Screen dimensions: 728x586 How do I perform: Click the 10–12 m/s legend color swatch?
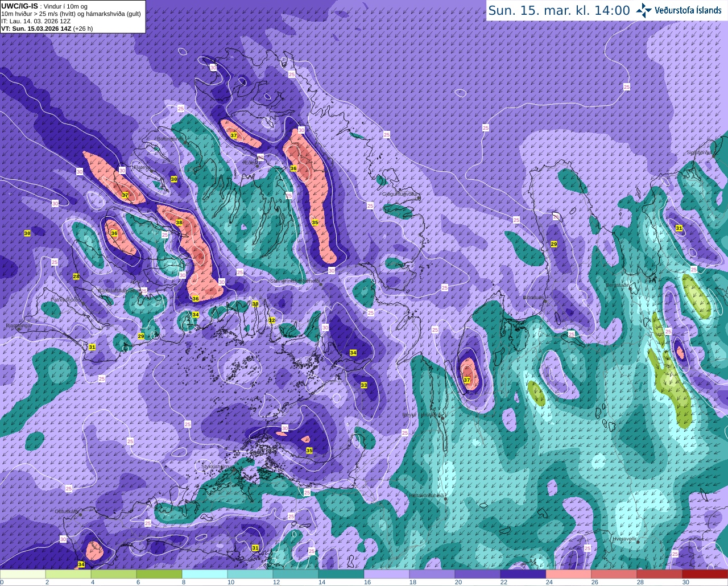pyautogui.click(x=250, y=573)
